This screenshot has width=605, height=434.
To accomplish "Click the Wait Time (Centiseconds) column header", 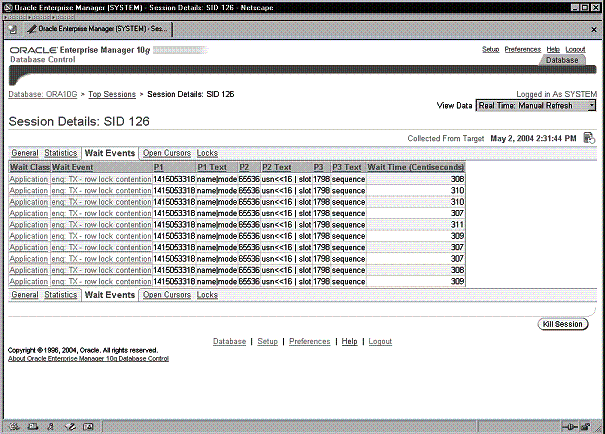I will pyautogui.click(x=416, y=167).
